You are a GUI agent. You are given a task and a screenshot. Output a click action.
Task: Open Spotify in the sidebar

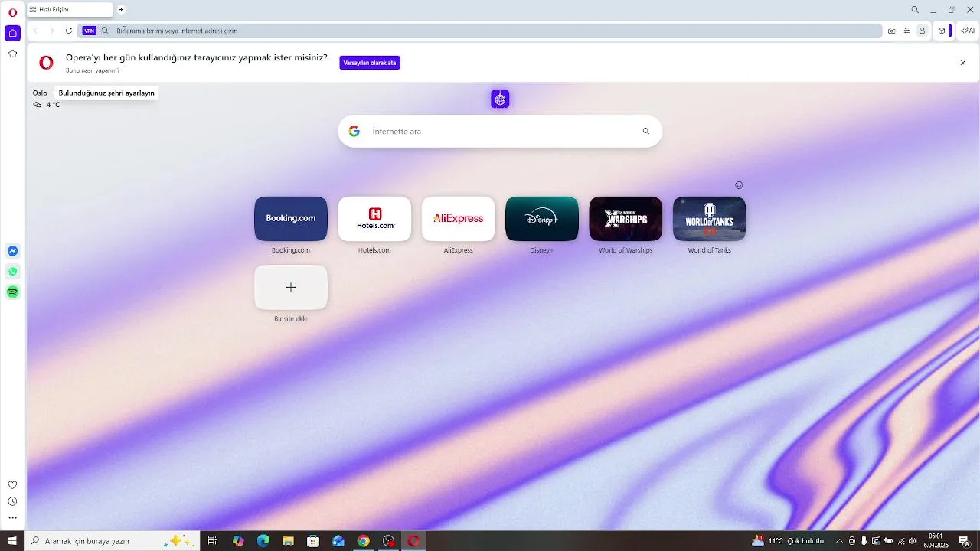(12, 292)
